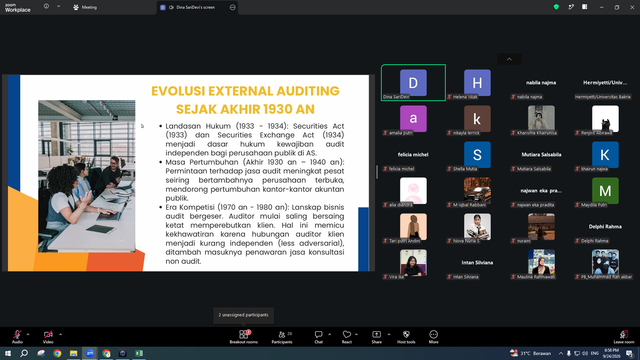
Task: Click 2 unassigned participants tooltip
Action: pos(243,315)
